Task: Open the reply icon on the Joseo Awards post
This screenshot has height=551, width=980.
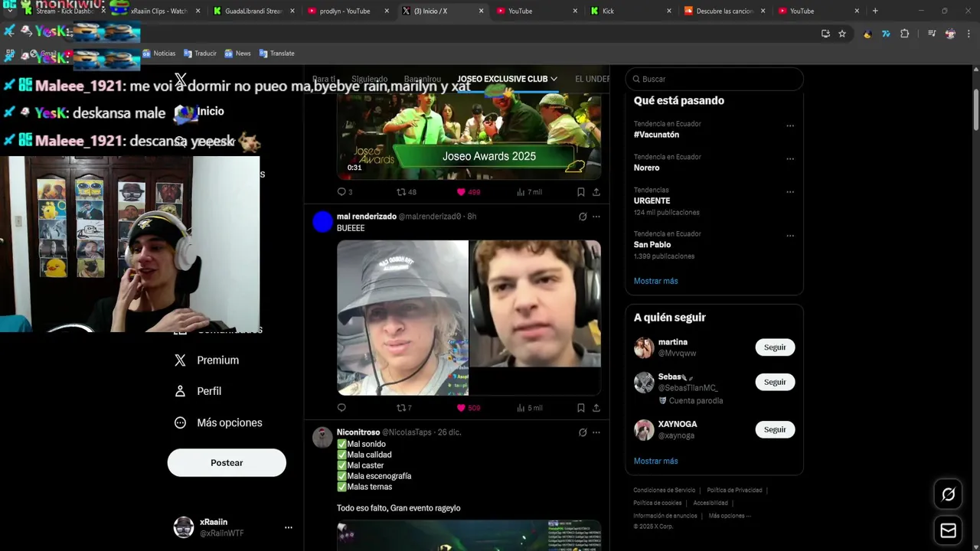Action: point(341,192)
